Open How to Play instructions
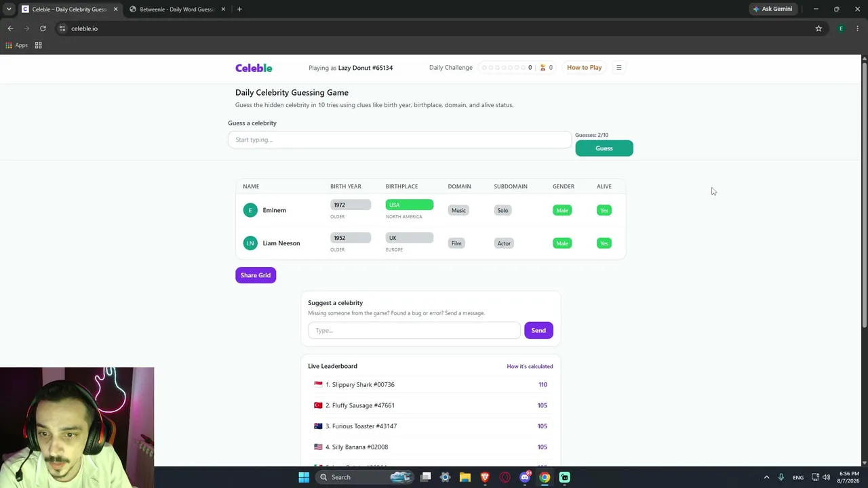This screenshot has height=488, width=868. (x=584, y=68)
